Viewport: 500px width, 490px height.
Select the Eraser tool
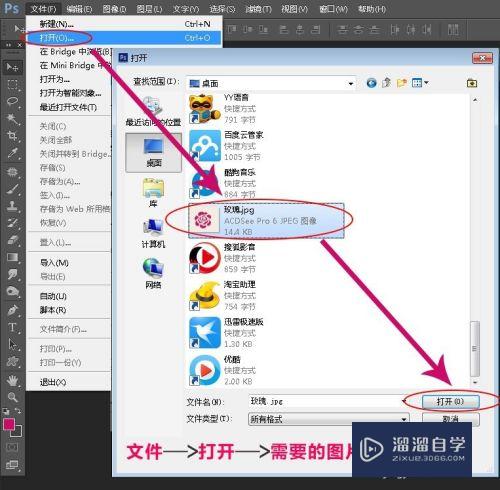pyautogui.click(x=13, y=240)
